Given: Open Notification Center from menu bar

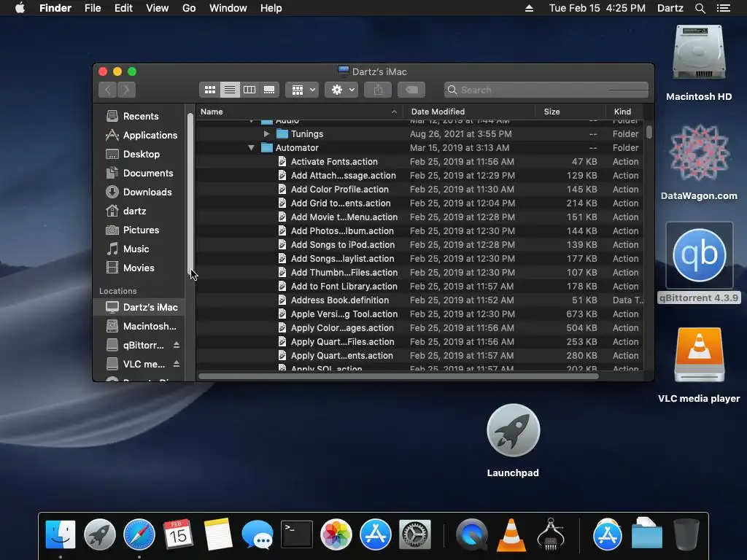Looking at the screenshot, I should pyautogui.click(x=724, y=8).
